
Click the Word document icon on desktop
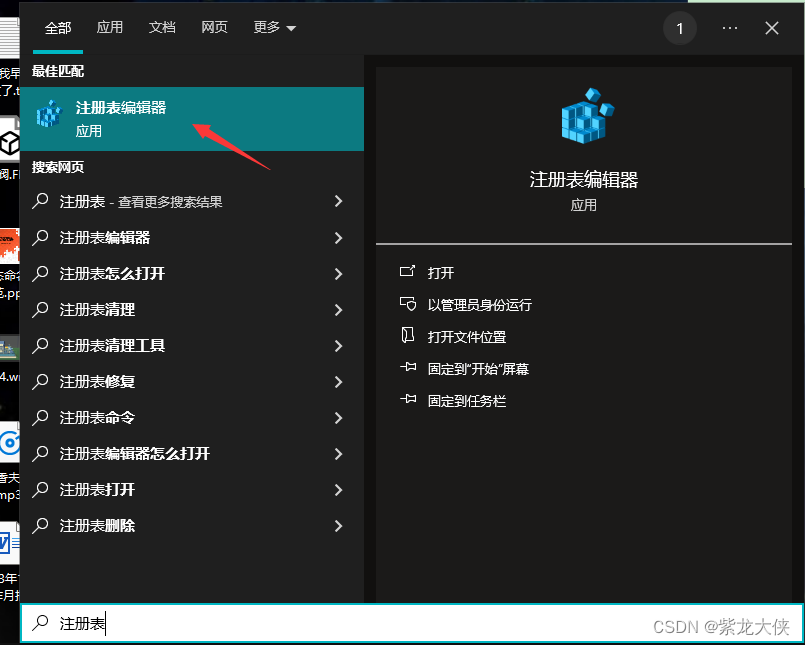point(9,543)
